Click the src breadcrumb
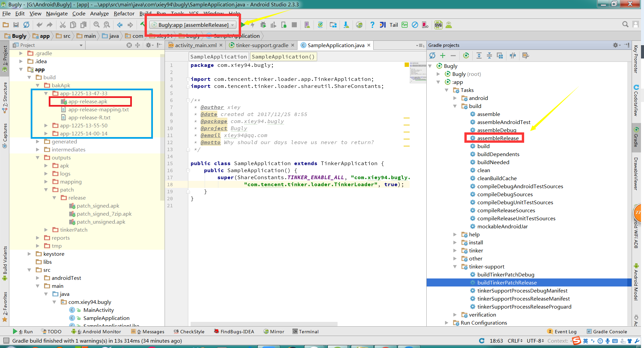This screenshot has width=644, height=348. click(63, 36)
